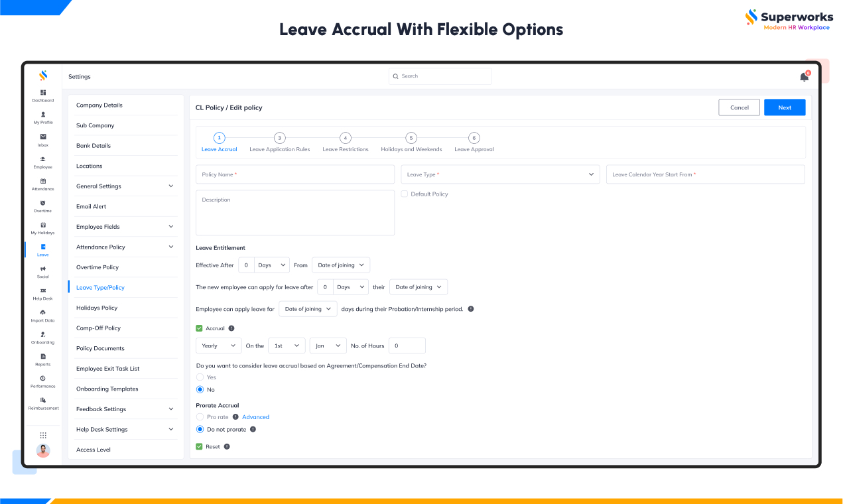Open the Dashboard sidebar icon
The image size is (843, 504).
(x=43, y=92)
